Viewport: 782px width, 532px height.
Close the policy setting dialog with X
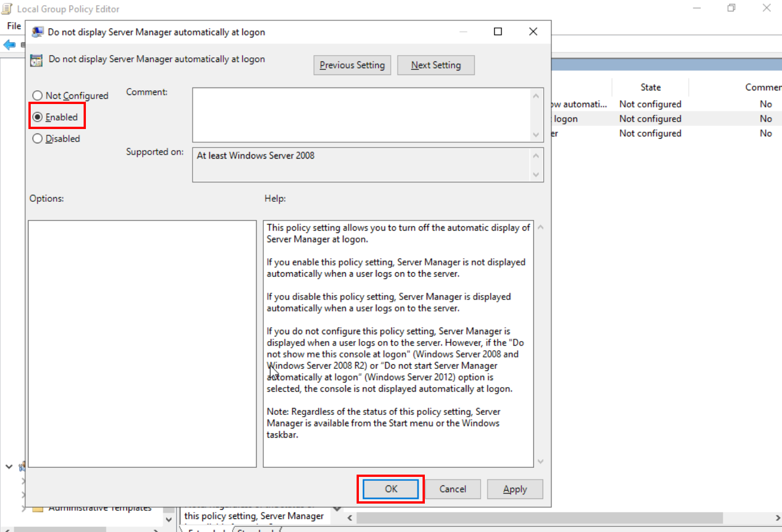pos(533,32)
